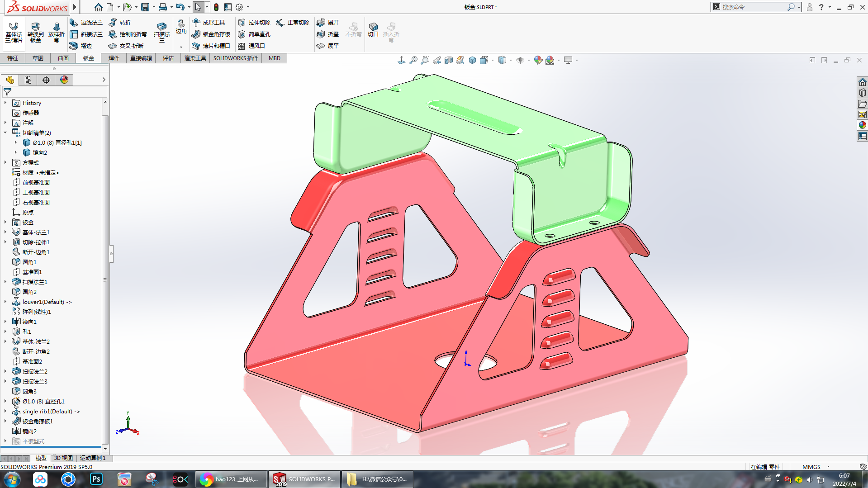The width and height of the screenshot is (868, 488).
Task: Open the 成形工具 command
Action: [209, 22]
